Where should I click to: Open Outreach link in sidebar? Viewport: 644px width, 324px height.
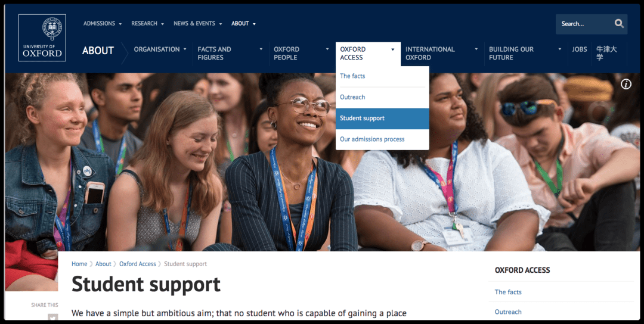(x=508, y=311)
